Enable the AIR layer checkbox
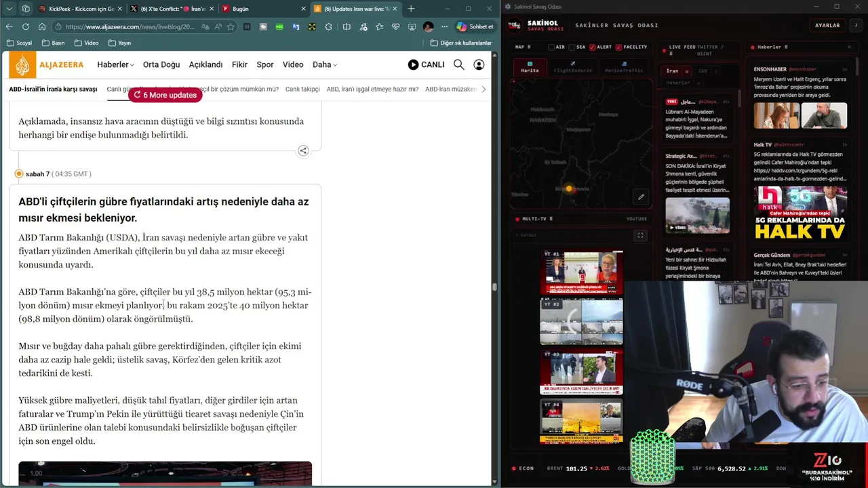The width and height of the screenshot is (868, 488). coord(551,47)
